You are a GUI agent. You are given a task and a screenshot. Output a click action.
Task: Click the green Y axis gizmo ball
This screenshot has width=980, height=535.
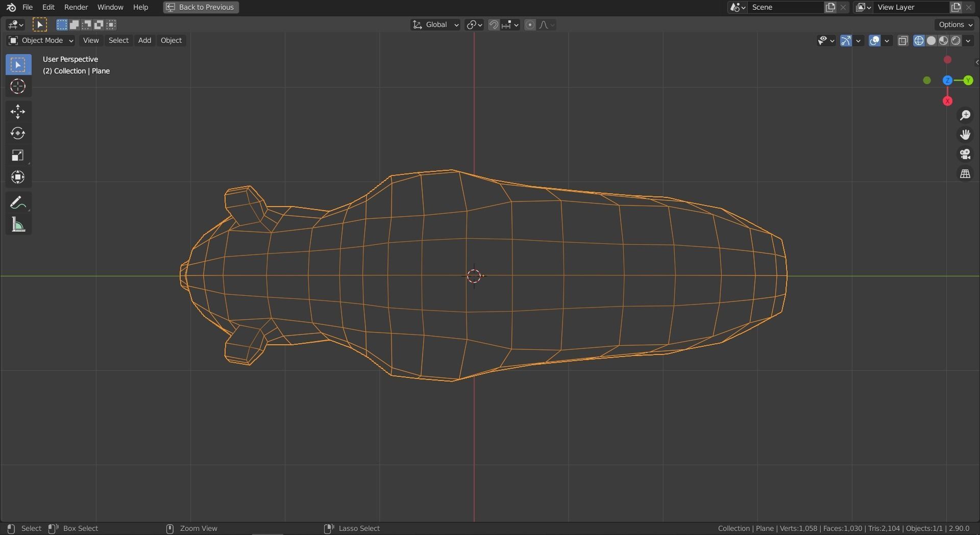click(x=968, y=80)
